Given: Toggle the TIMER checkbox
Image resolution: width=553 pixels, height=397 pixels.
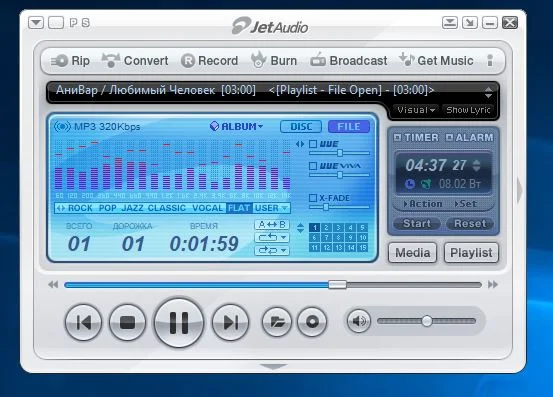Looking at the screenshot, I should (397, 137).
